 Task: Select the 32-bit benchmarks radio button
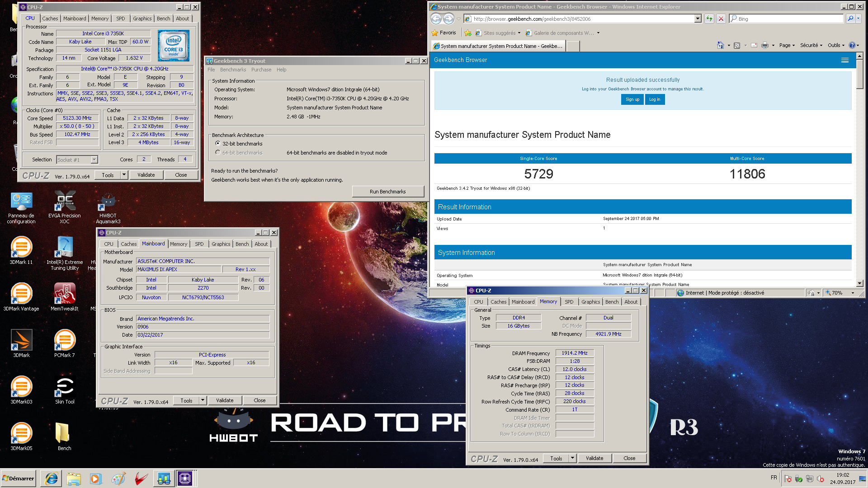click(218, 143)
